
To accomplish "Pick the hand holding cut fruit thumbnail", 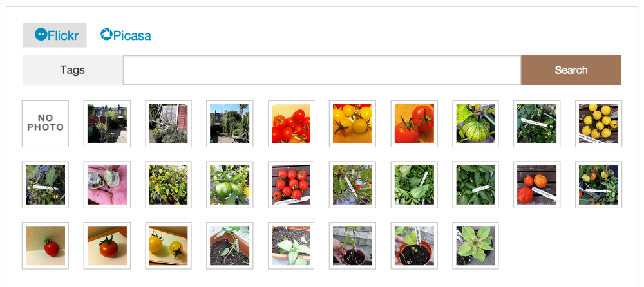I will (x=107, y=185).
